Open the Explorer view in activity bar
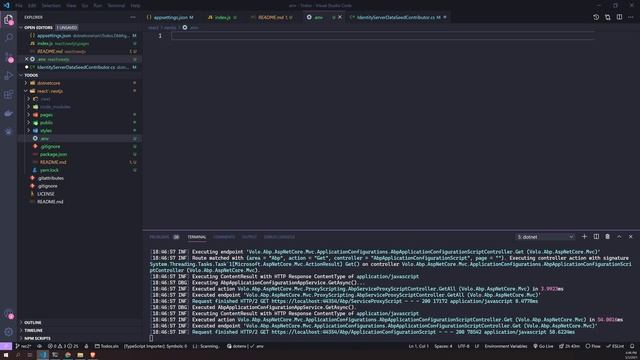Screen dimensions: 640x360 click(x=9, y=19)
